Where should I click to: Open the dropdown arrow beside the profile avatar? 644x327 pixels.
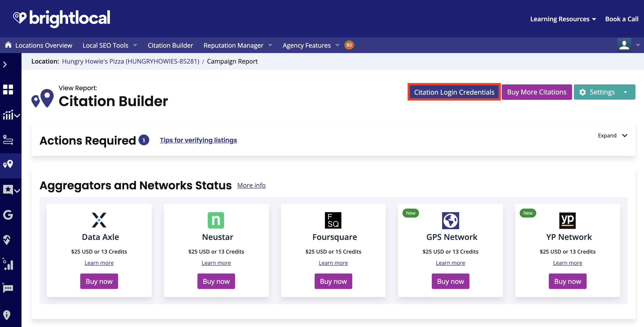(638, 45)
